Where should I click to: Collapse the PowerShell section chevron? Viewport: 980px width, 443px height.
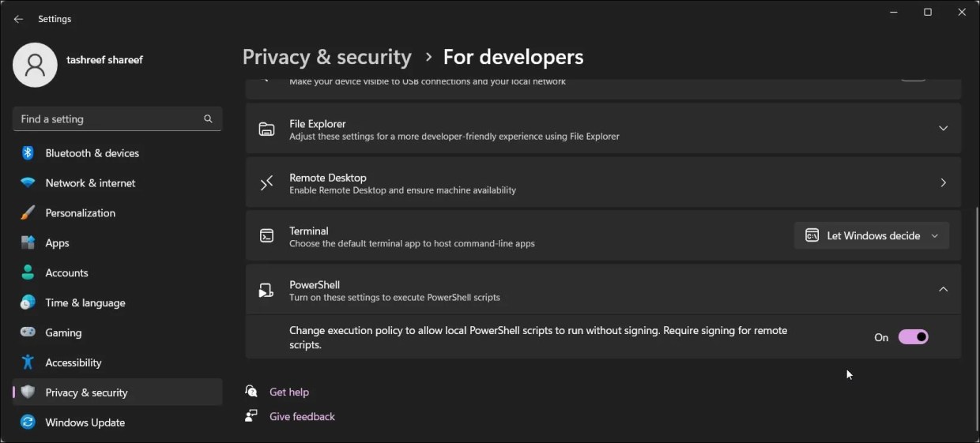[x=943, y=290]
